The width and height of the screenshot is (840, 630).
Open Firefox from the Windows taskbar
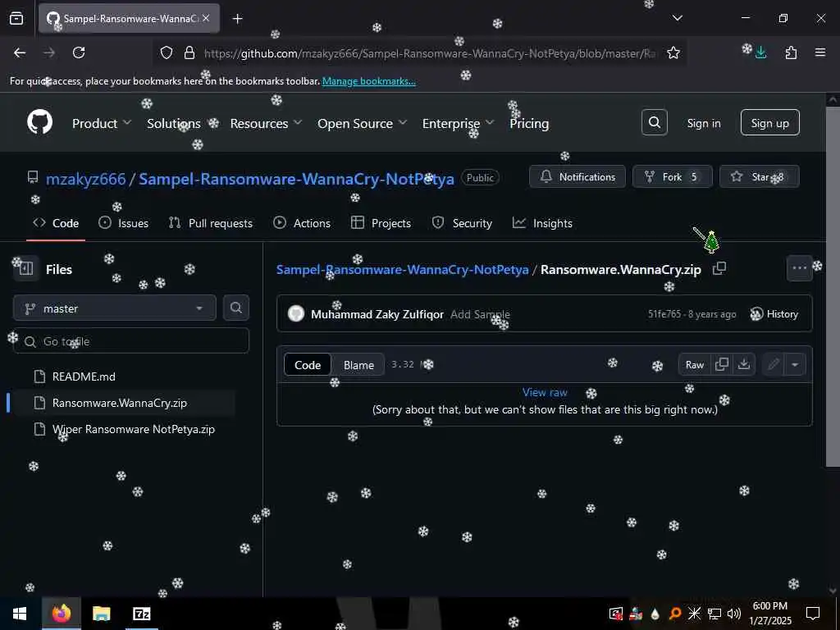click(61, 614)
